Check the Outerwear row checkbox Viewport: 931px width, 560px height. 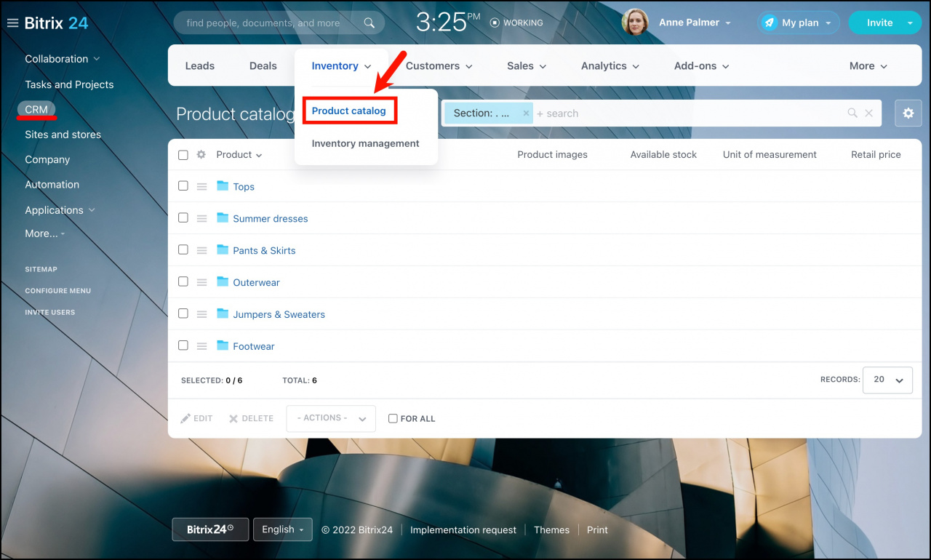pyautogui.click(x=183, y=282)
